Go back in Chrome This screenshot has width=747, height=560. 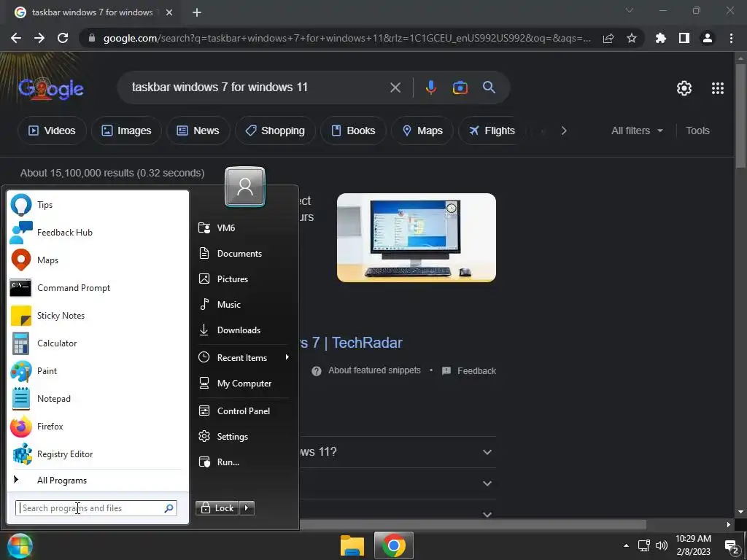16,38
